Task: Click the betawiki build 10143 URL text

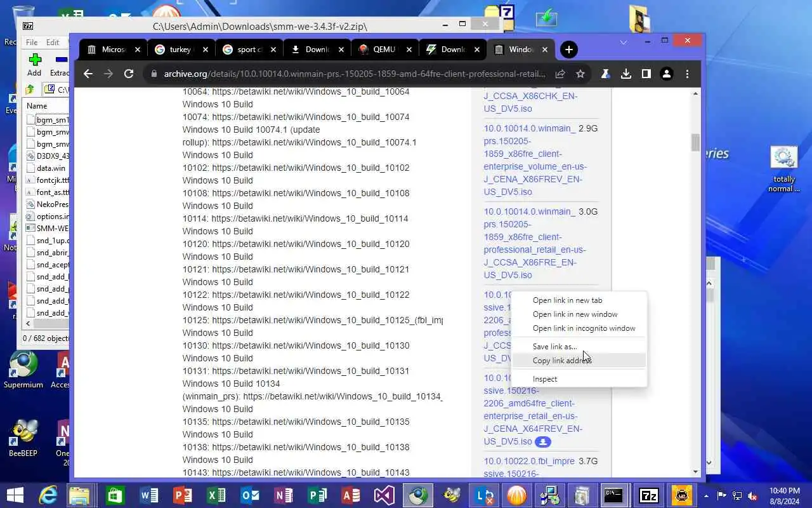Action: [311, 472]
